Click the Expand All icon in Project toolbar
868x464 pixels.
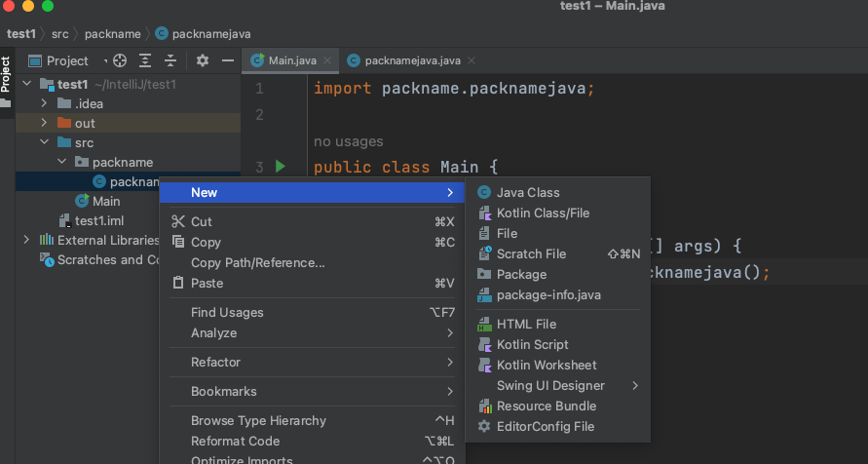click(x=145, y=60)
